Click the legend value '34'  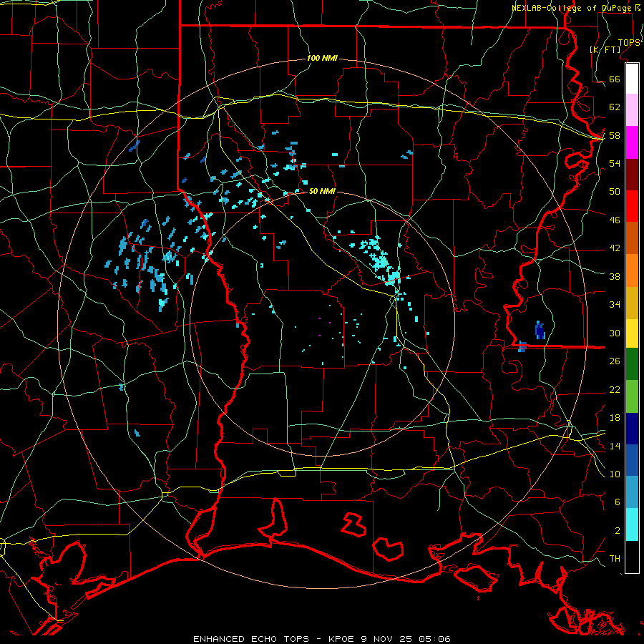[x=615, y=305]
